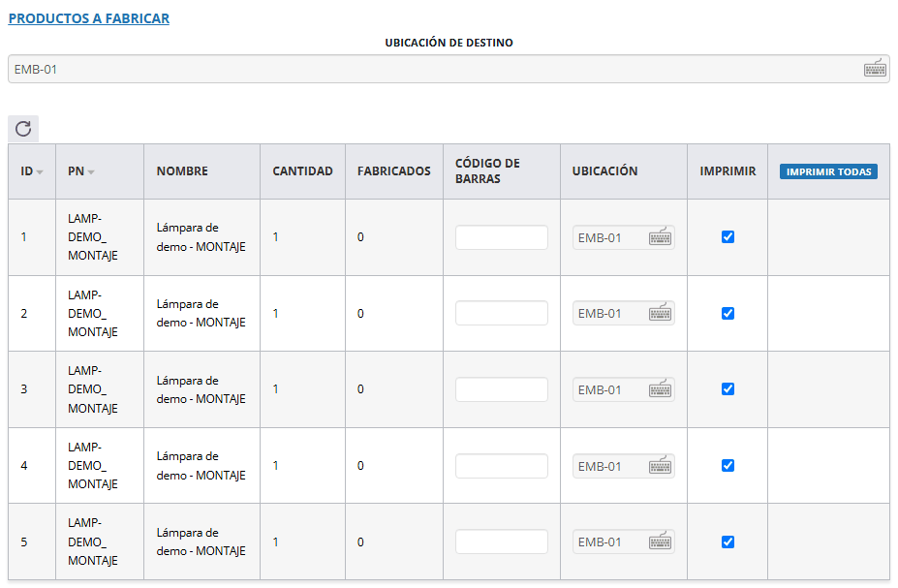
Task: Open keyboard icon in row 5 Ubicación
Action: click(660, 542)
